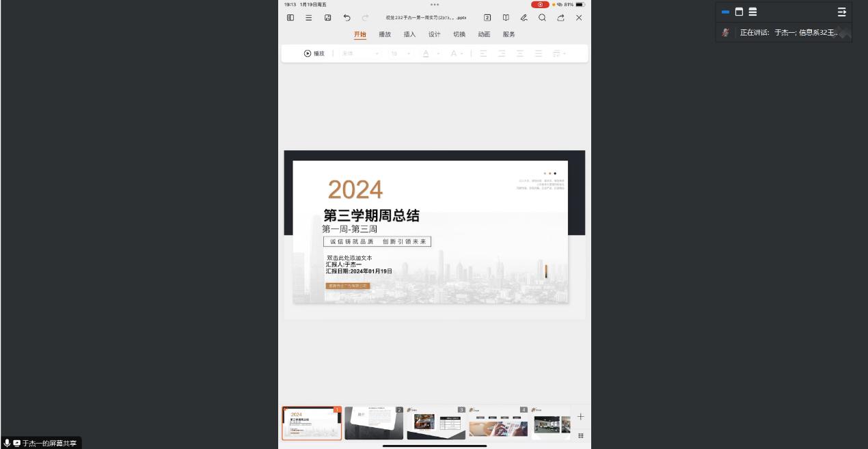The width and height of the screenshot is (868, 449).
Task: Toggle the sidebar panel icon
Action: tap(290, 18)
